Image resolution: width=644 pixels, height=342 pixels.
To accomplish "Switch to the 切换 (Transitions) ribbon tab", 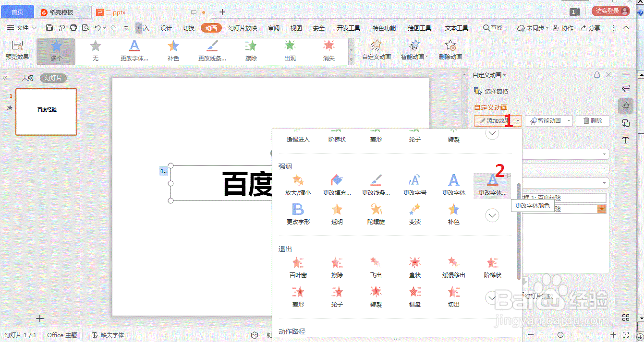I will tap(189, 28).
